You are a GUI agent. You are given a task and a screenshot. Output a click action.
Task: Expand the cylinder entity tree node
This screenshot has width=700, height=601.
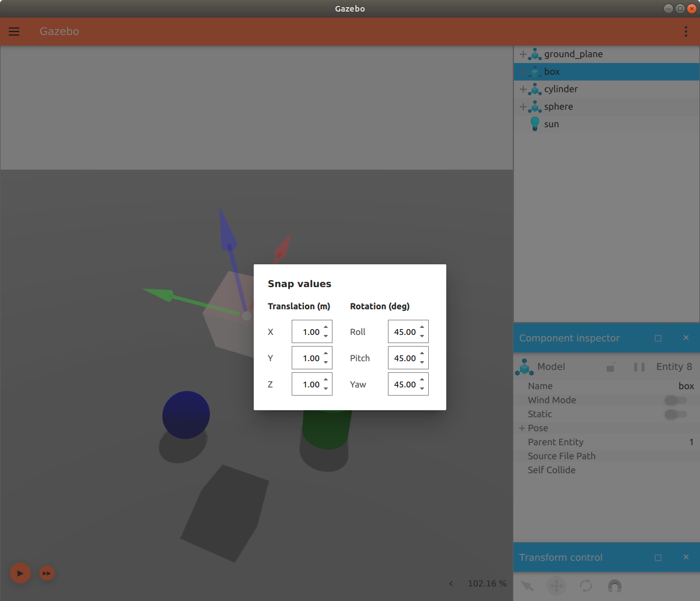523,89
